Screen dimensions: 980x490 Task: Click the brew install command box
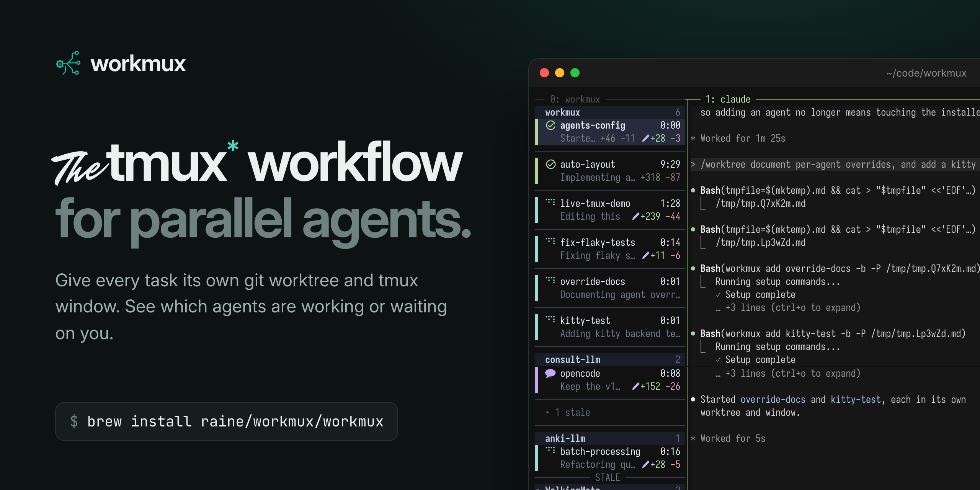pyautogui.click(x=227, y=421)
